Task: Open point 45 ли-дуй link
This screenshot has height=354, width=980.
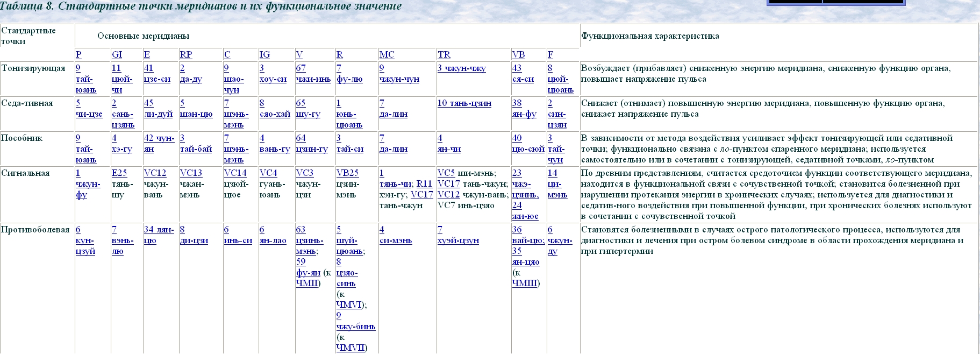Action: [158, 109]
